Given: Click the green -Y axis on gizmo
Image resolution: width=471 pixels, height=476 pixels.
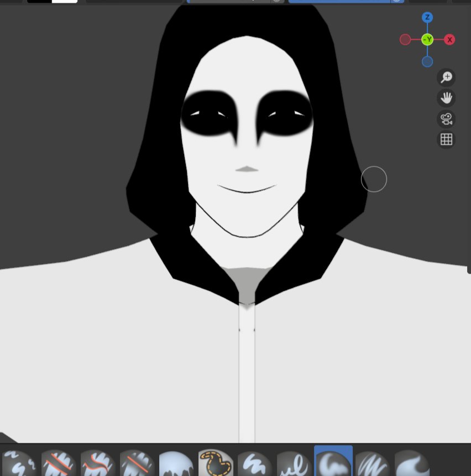Looking at the screenshot, I should click(x=427, y=39).
